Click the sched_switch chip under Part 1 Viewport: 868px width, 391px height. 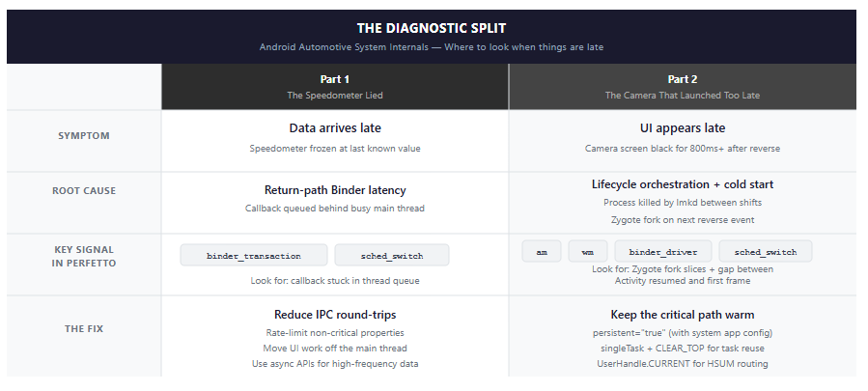point(392,255)
